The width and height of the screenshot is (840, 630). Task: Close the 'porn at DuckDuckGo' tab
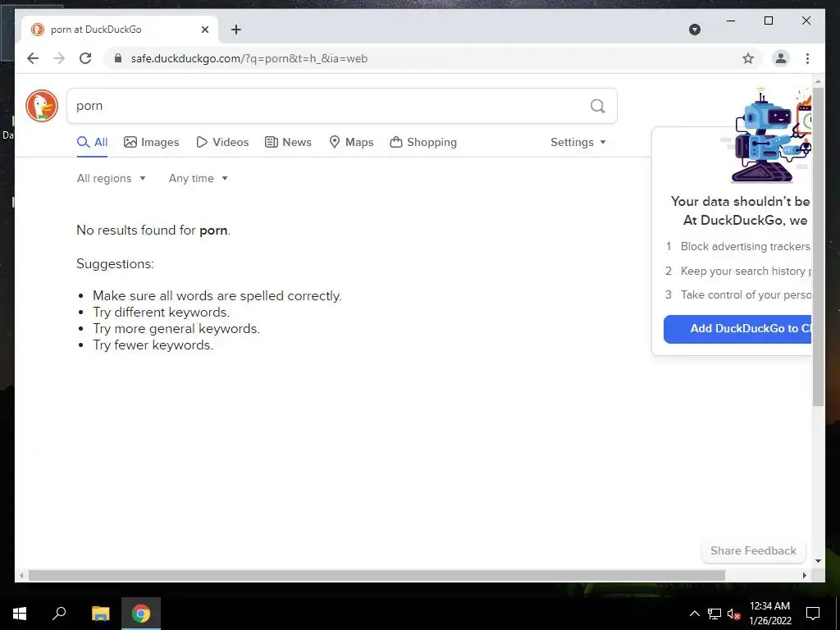(204, 30)
